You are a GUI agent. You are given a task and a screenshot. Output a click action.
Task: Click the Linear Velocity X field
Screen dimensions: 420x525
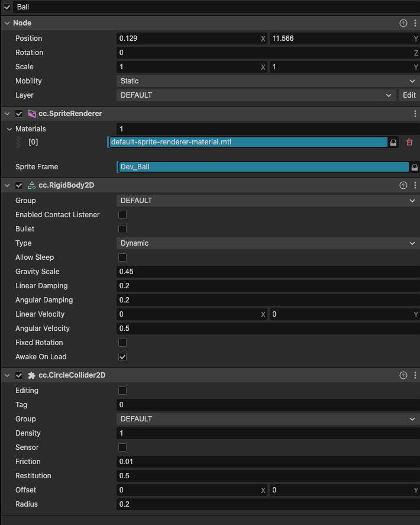[192, 314]
